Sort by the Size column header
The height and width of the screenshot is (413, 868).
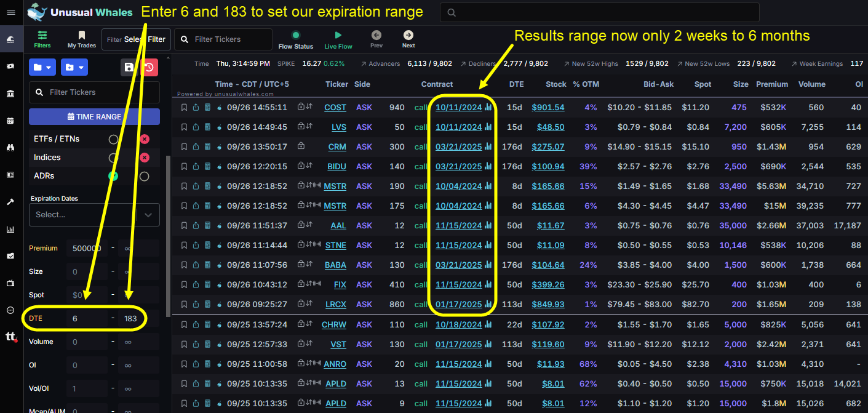tap(741, 84)
